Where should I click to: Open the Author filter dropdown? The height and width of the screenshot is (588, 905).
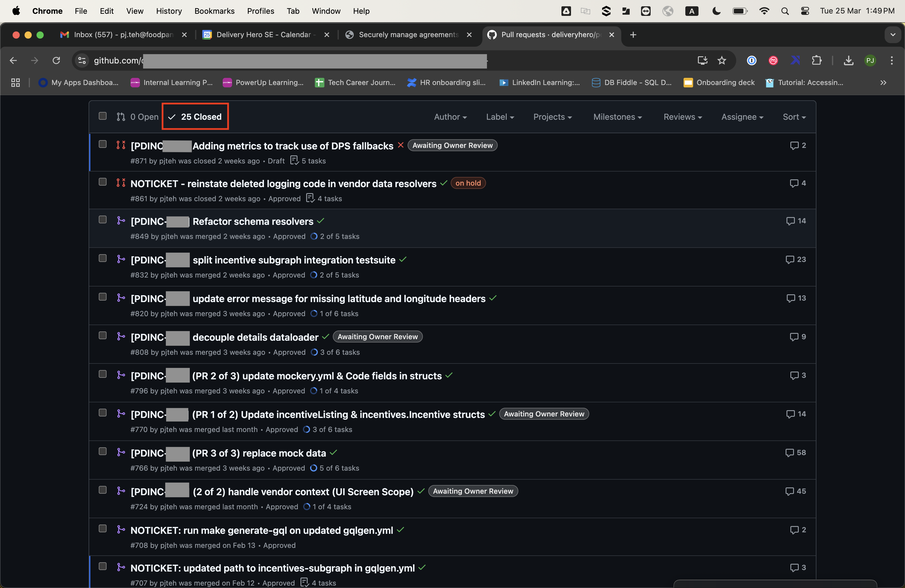point(450,117)
